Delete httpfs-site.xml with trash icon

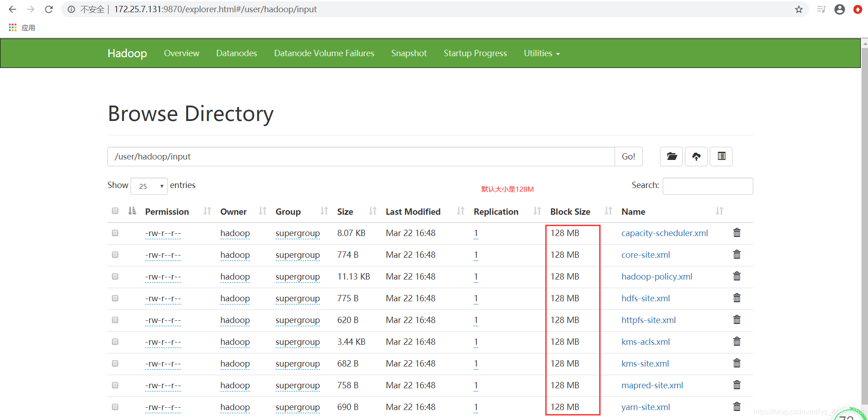click(737, 319)
